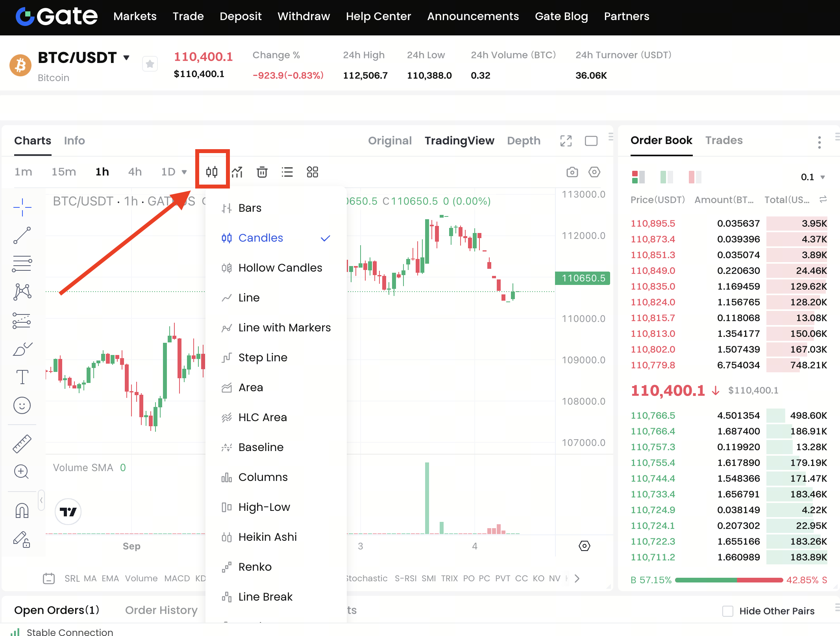Take a chart screenshot with camera icon
This screenshot has height=636, width=840.
point(572,172)
